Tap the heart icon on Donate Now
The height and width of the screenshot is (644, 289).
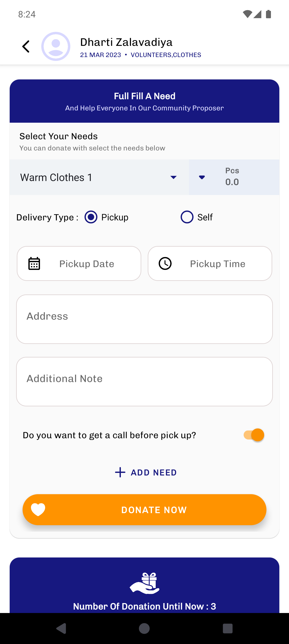pos(38,509)
